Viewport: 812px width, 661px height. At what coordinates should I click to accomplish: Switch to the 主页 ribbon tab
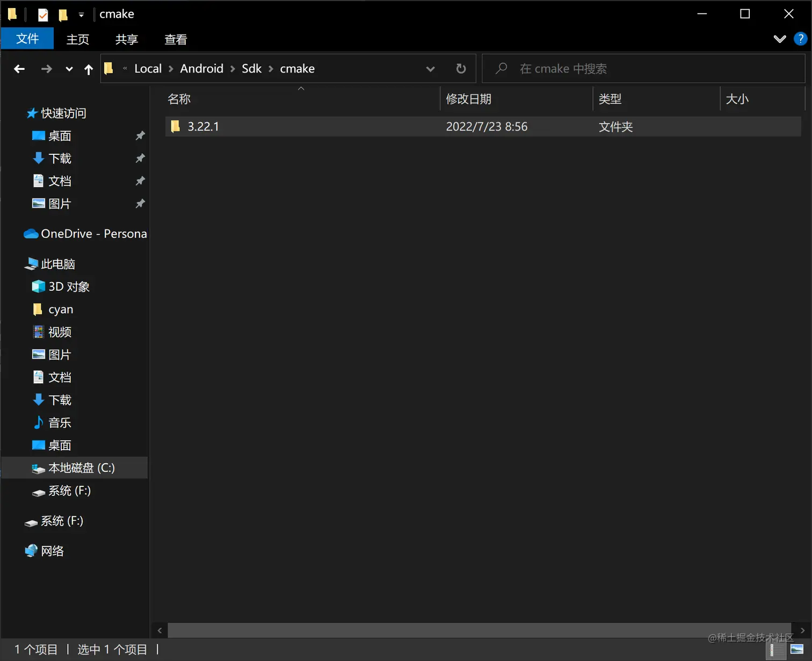pos(78,39)
